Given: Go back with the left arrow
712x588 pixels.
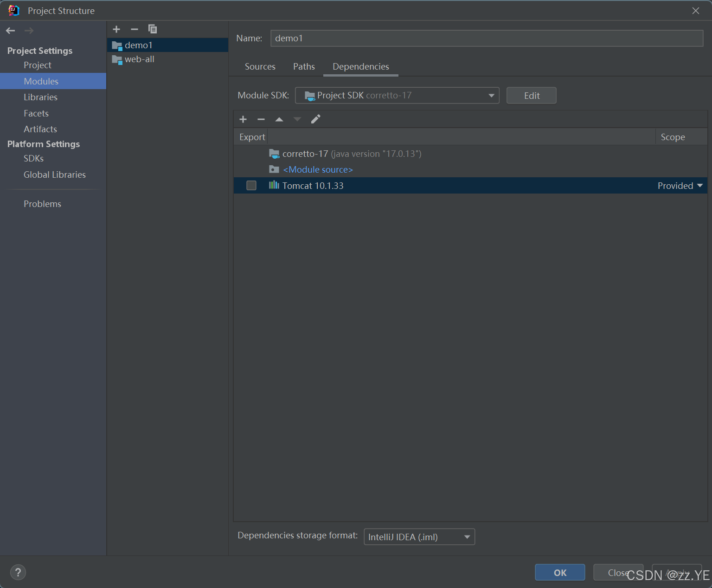Looking at the screenshot, I should coord(11,31).
